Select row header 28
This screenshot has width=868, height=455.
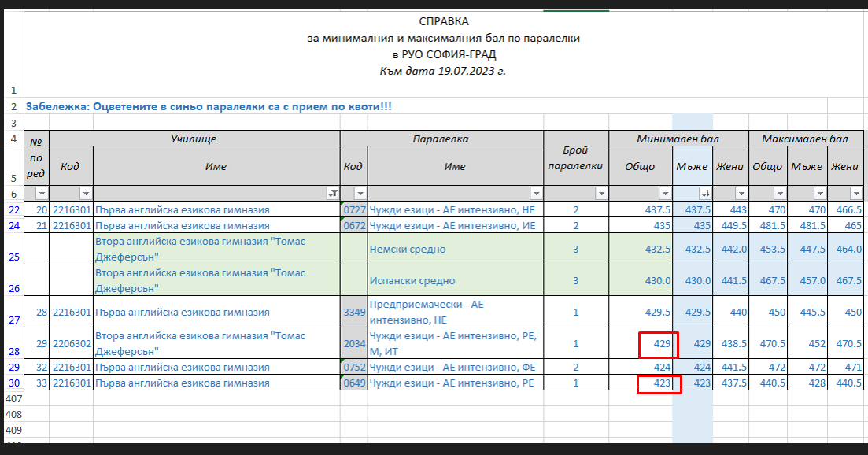[x=13, y=350]
